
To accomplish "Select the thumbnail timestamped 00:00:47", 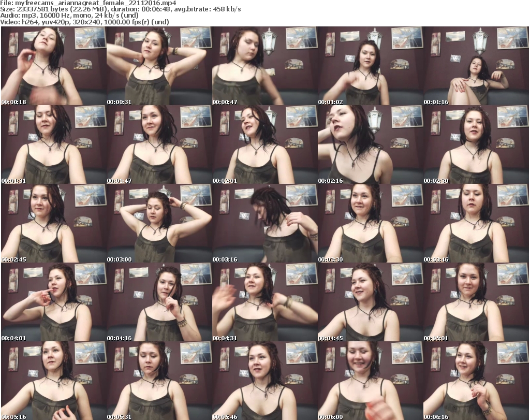I will [264, 66].
